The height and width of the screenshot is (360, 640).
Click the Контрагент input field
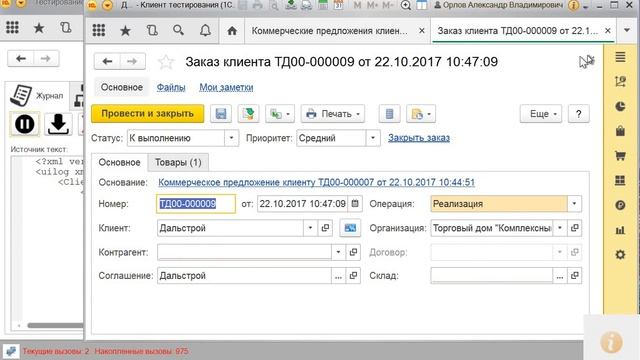244,252
